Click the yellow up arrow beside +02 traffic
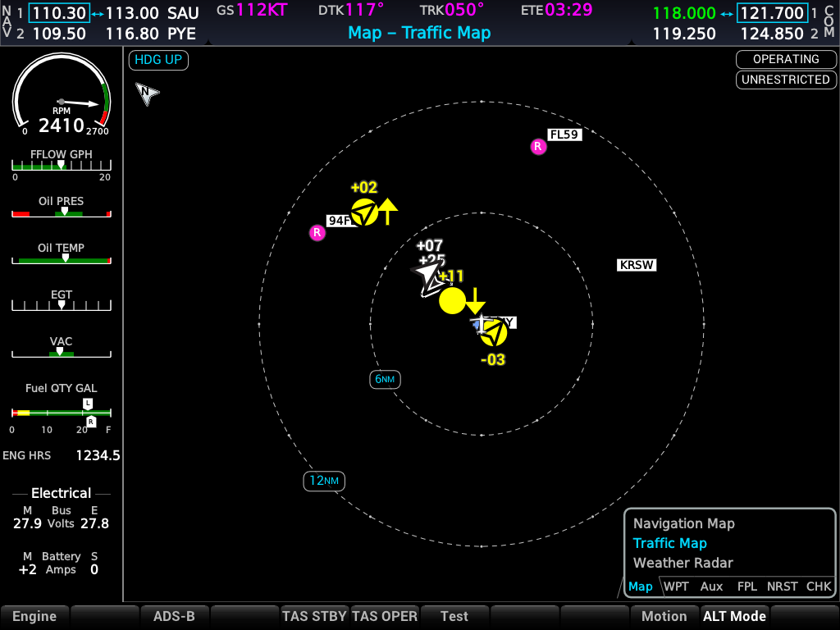 388,211
